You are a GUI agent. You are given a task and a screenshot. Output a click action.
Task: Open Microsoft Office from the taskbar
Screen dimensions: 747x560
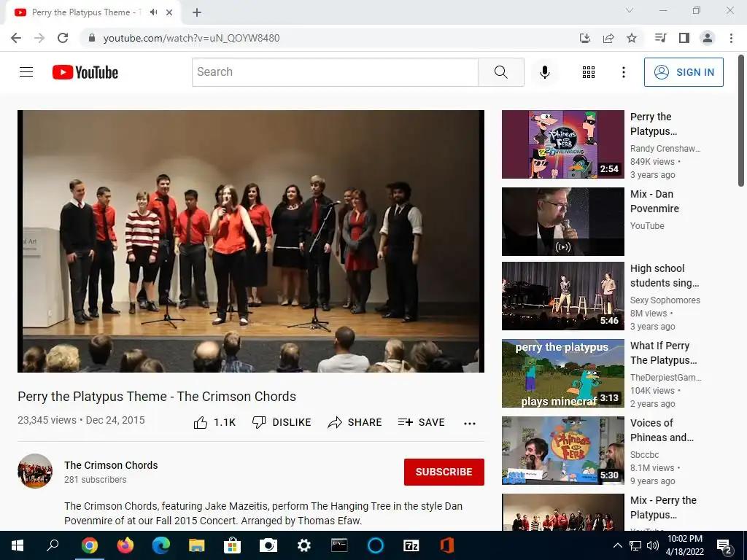447,545
